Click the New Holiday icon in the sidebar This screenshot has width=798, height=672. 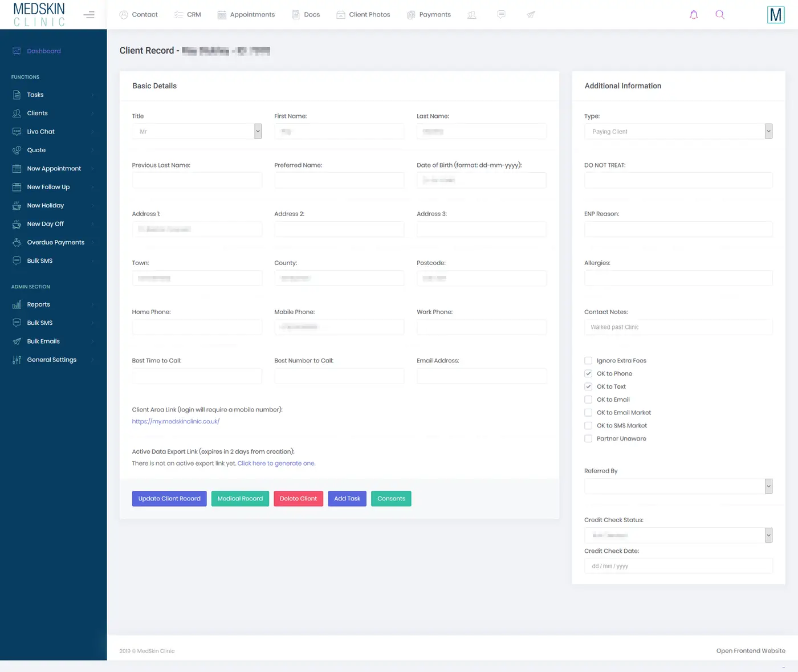click(x=17, y=206)
